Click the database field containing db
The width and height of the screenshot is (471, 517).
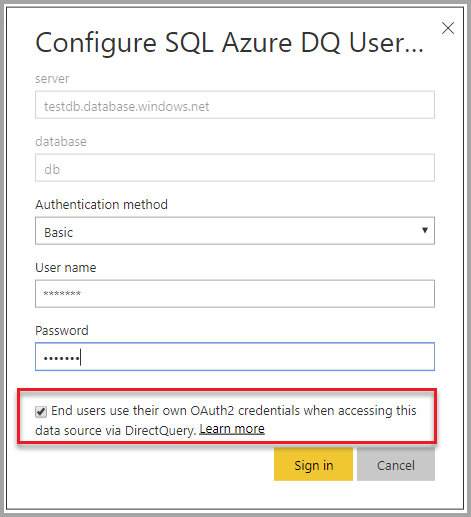click(235, 168)
